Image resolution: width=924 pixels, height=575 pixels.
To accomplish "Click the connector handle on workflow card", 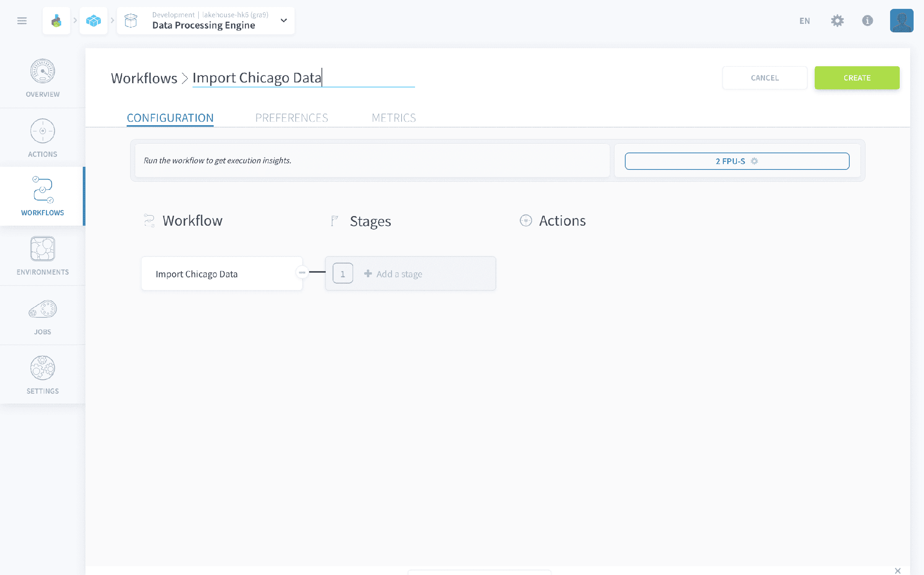I will 302,272.
